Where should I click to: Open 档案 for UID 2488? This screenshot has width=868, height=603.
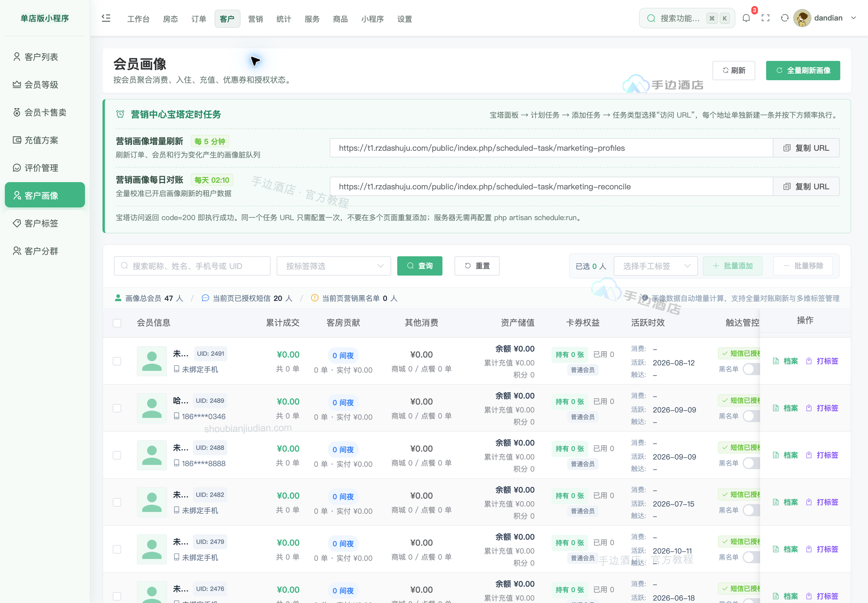tap(785, 455)
